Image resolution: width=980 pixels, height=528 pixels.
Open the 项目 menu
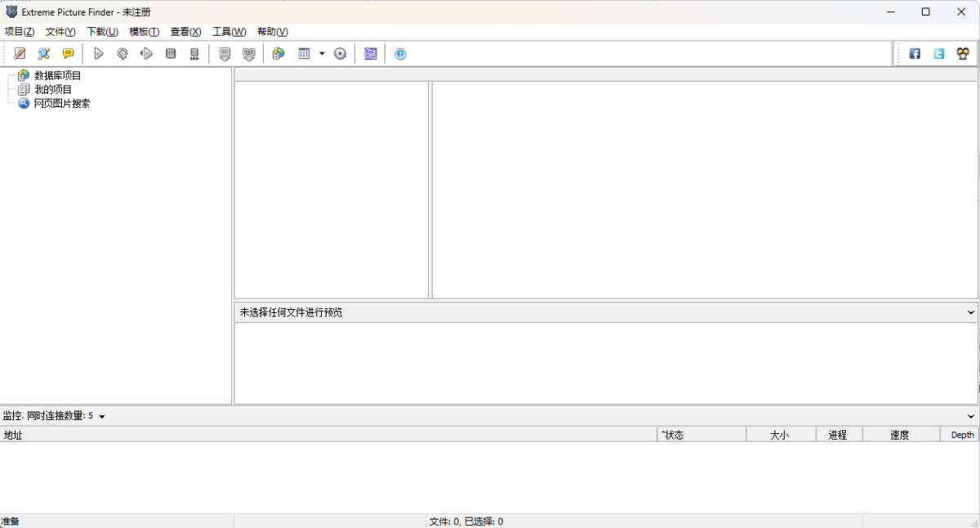[20, 32]
